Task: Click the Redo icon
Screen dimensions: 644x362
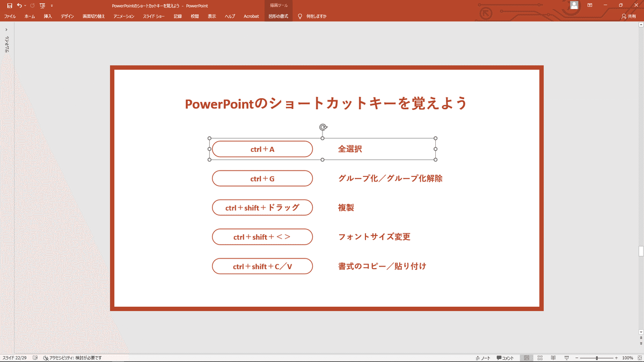Action: click(x=32, y=5)
